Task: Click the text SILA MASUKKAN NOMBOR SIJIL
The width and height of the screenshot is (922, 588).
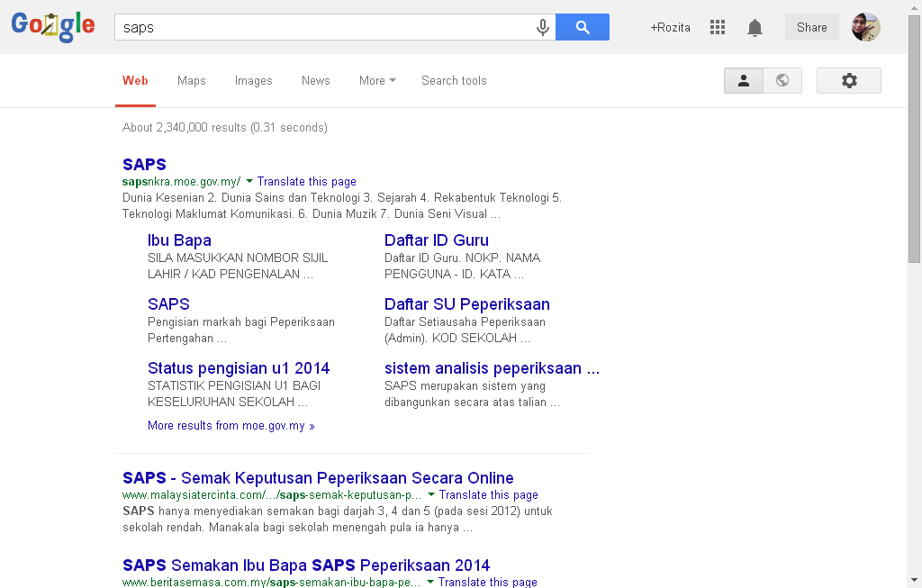Action: coord(238,258)
